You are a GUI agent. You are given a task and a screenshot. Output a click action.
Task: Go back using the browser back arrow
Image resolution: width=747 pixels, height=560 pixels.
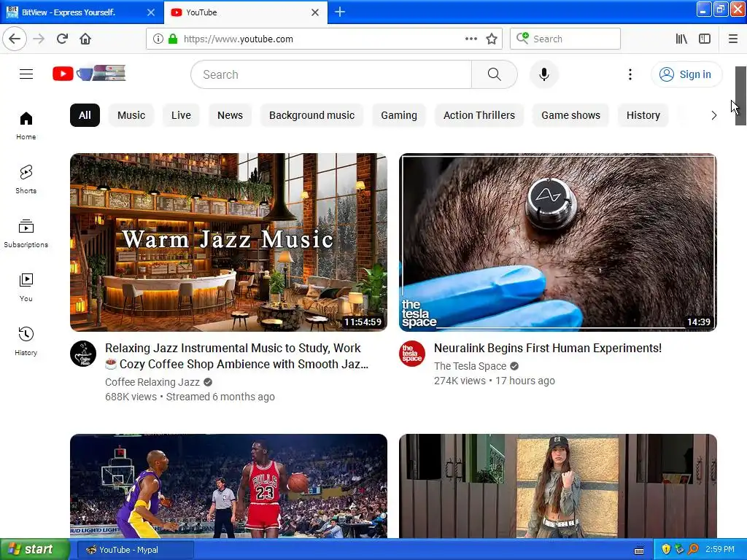click(x=15, y=39)
